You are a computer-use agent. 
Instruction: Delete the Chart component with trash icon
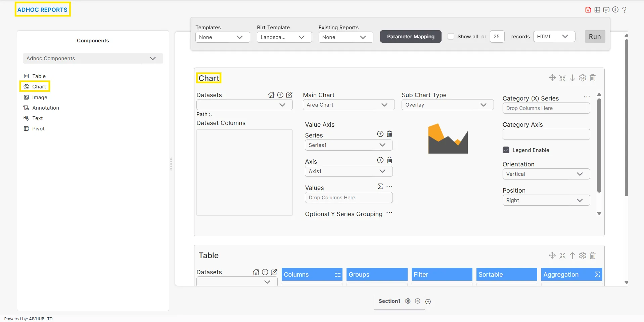tap(593, 78)
